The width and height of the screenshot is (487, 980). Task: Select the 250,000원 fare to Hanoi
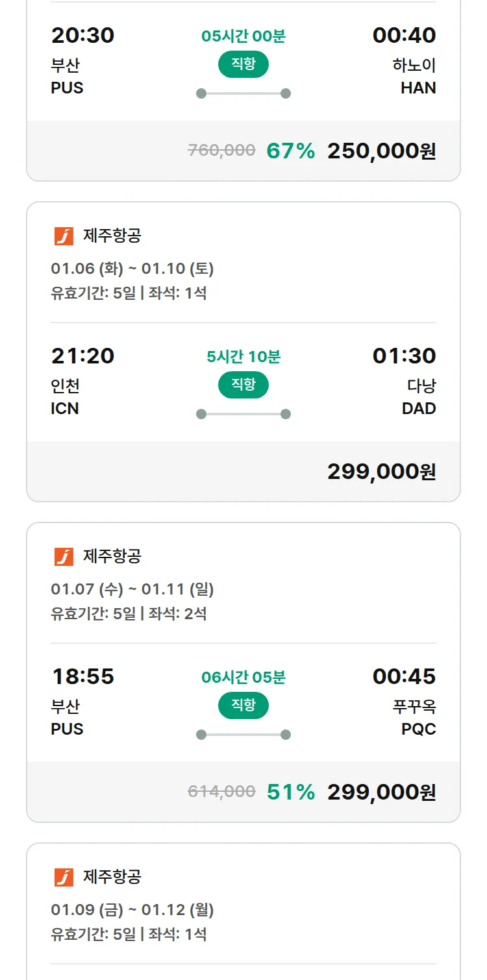381,151
